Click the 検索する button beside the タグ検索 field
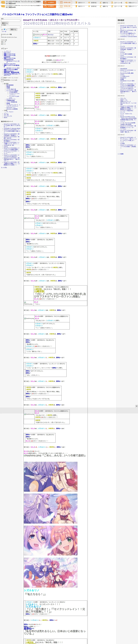138x644 pixels. (x=13, y=30)
